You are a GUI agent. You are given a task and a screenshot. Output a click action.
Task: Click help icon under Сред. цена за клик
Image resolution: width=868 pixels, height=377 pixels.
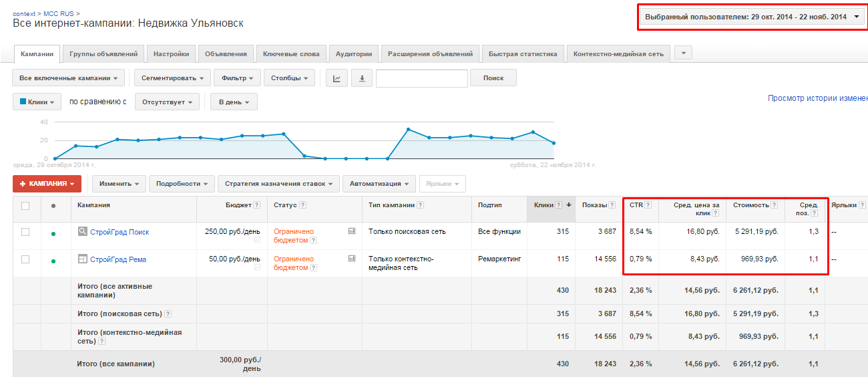[x=715, y=213]
